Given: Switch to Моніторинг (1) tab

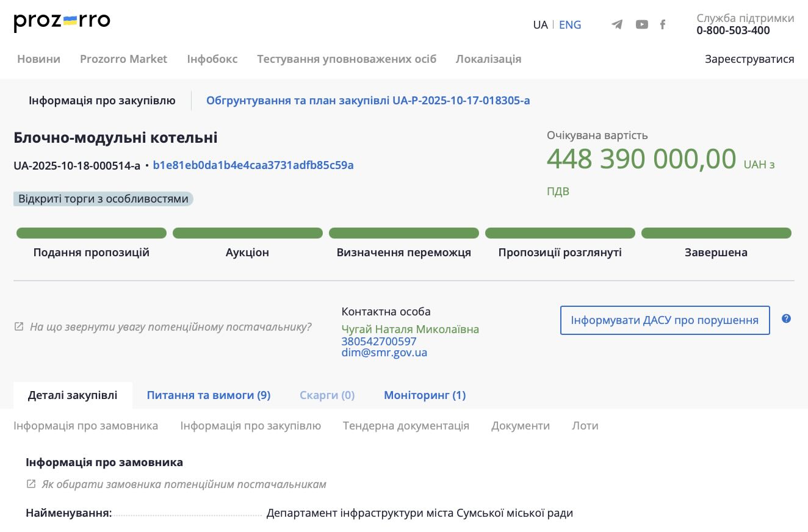Looking at the screenshot, I should pyautogui.click(x=424, y=395).
